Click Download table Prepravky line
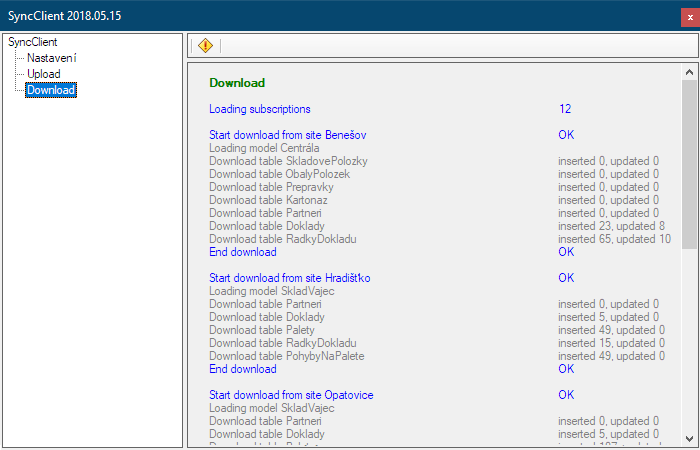 (271, 187)
